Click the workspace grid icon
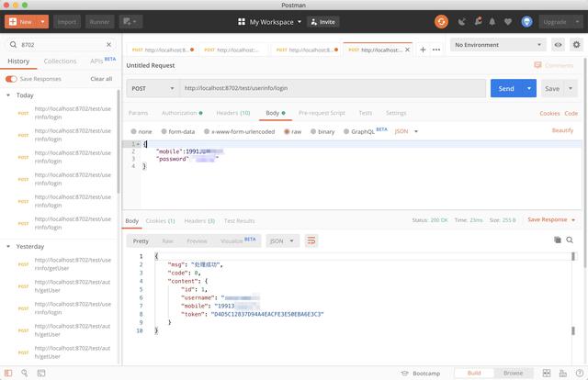 [x=242, y=22]
